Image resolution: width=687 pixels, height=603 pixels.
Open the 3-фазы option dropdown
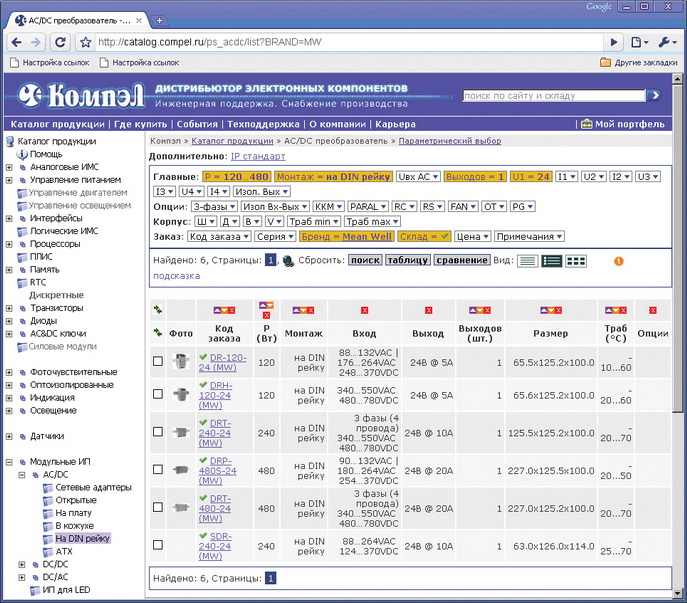(x=214, y=206)
